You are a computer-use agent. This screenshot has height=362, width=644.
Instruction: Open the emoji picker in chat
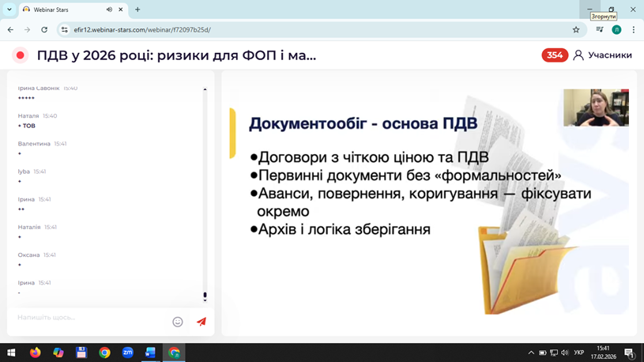178,322
